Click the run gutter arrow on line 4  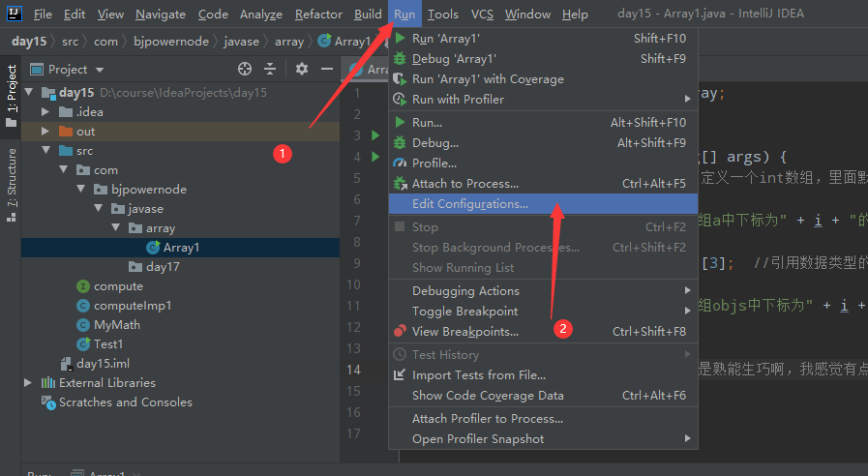[x=375, y=157]
